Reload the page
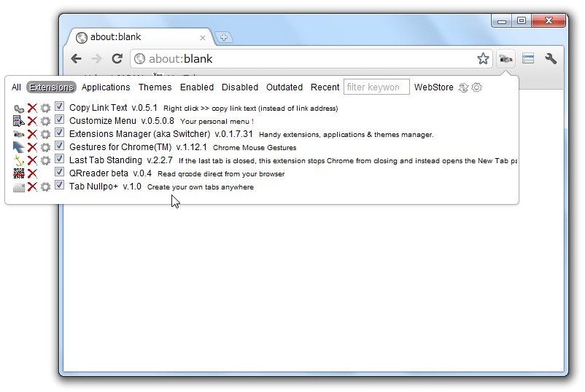 coord(117,58)
